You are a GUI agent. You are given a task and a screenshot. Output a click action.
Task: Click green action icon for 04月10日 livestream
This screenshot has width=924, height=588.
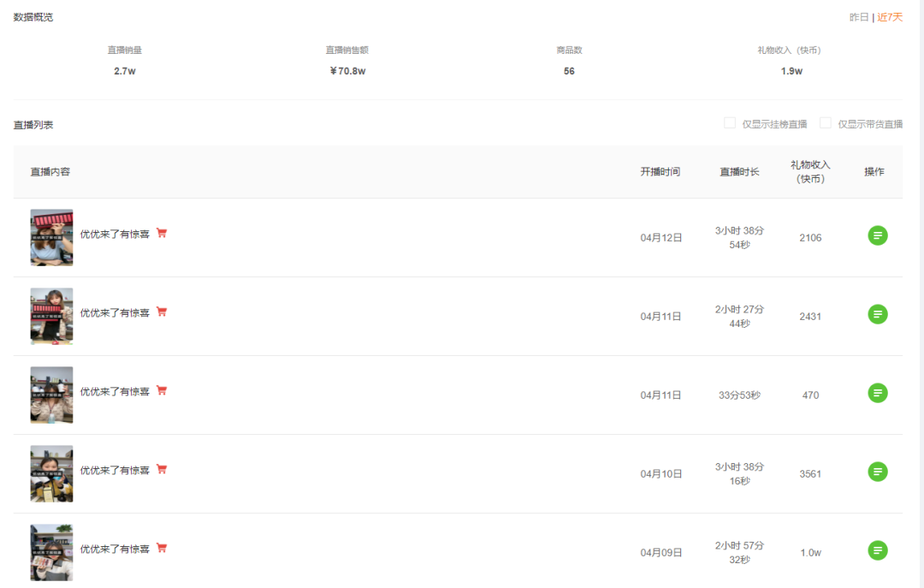click(x=878, y=472)
